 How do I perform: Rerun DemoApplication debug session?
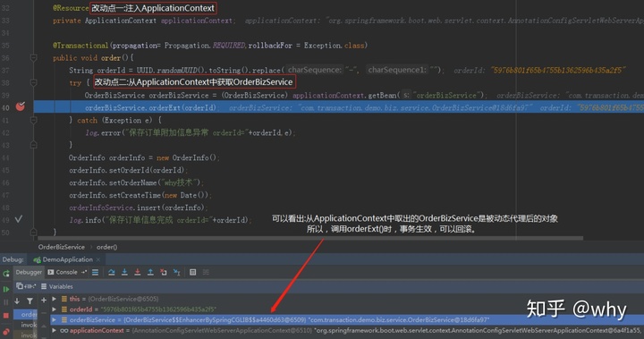point(5,273)
